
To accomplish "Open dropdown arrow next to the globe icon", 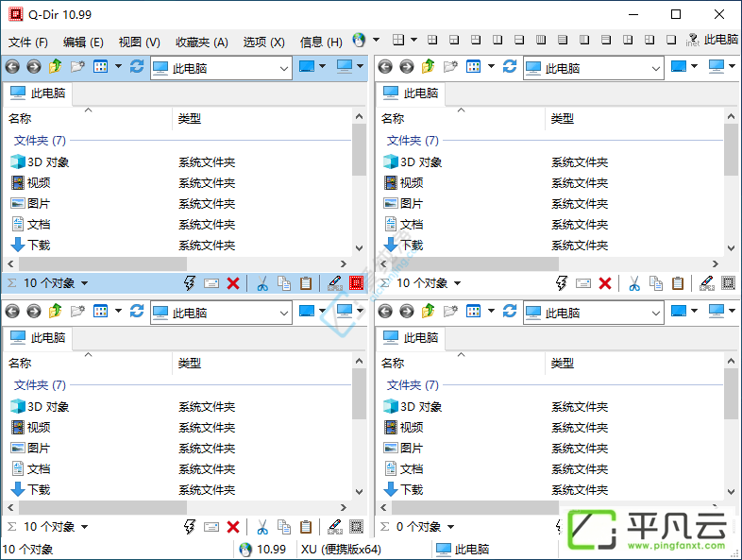I will click(x=376, y=40).
